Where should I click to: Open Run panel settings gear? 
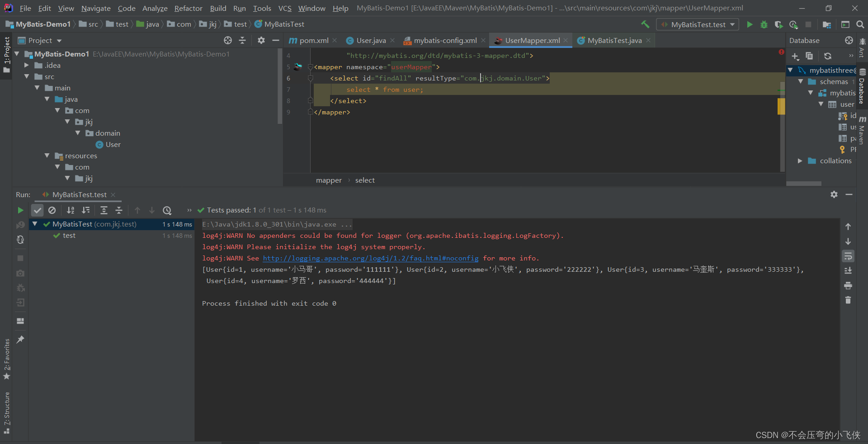click(x=834, y=194)
